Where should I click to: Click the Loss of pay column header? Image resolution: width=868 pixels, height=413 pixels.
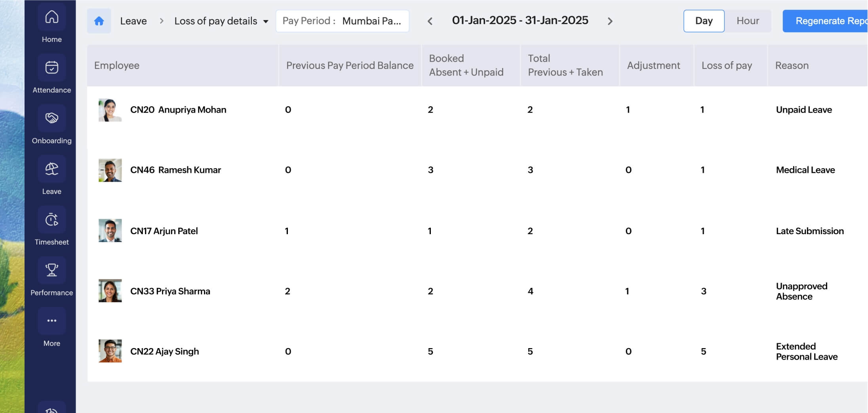(x=727, y=66)
